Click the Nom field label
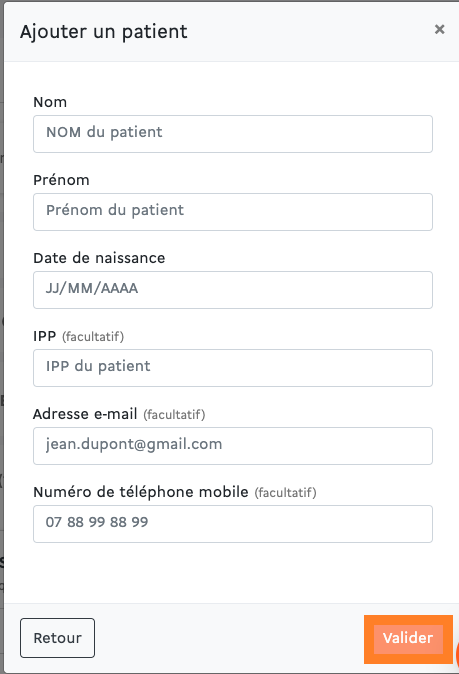The image size is (459, 674). click(50, 102)
